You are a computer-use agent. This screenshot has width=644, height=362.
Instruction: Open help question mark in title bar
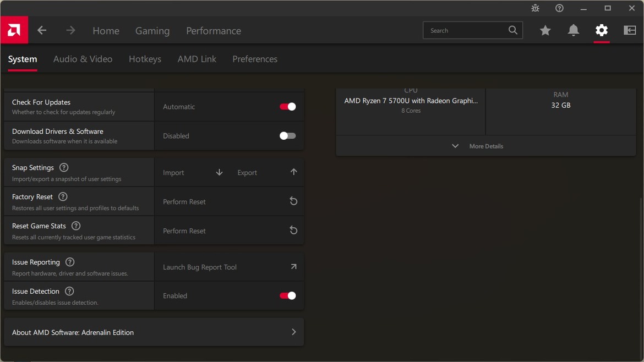(559, 8)
